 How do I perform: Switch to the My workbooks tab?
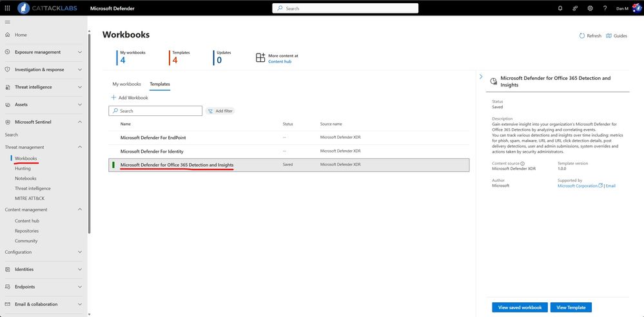[126, 84]
